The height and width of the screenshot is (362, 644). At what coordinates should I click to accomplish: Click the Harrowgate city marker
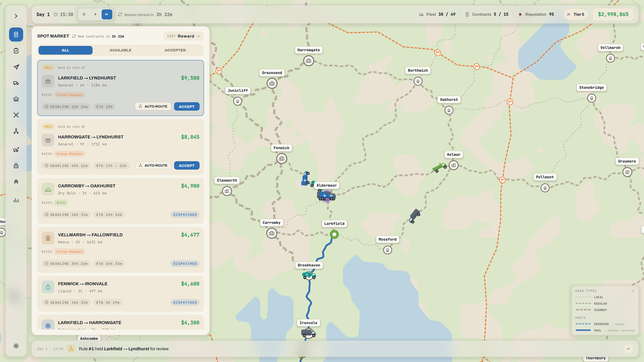point(309,61)
